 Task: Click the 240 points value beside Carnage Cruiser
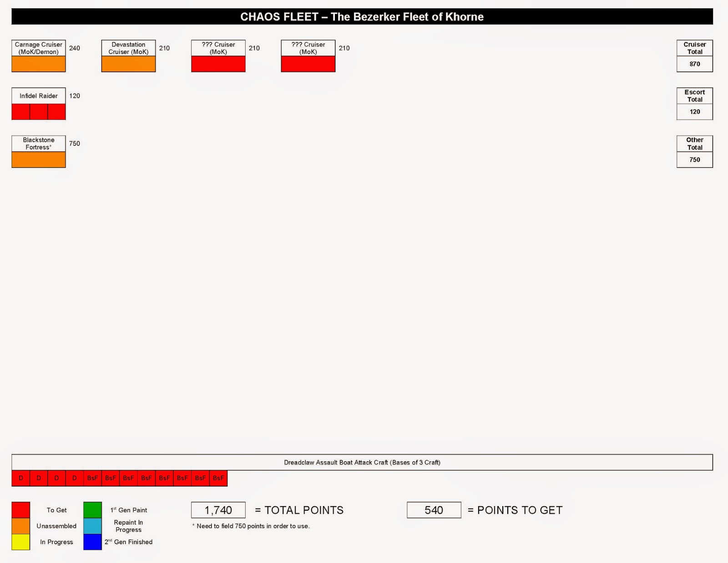click(x=75, y=48)
